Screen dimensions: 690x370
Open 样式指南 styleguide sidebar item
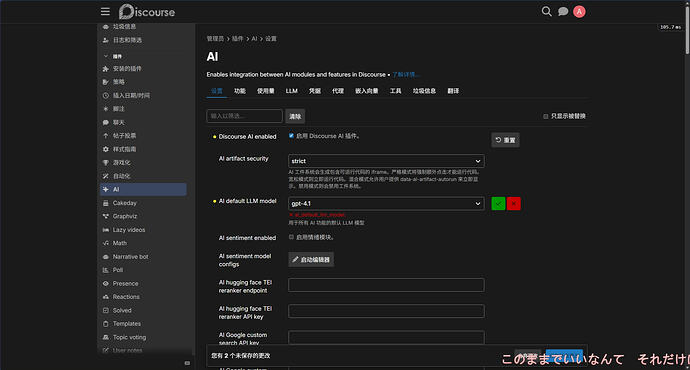143,149
